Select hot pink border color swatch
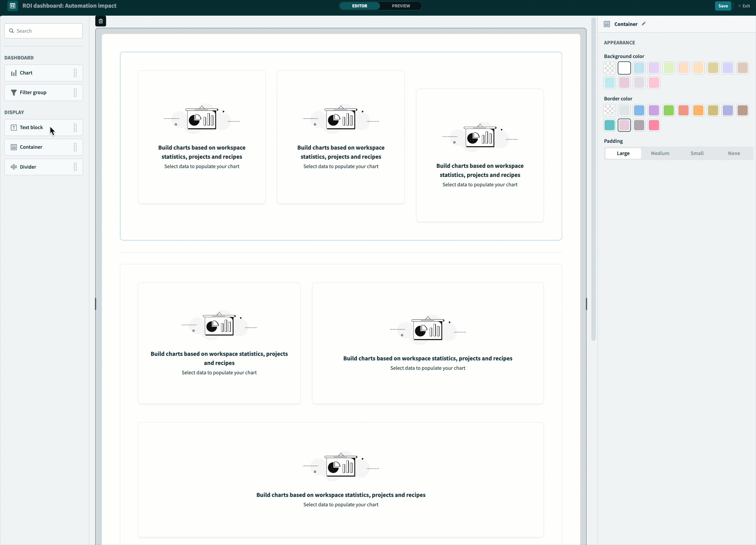The image size is (756, 545). (654, 125)
